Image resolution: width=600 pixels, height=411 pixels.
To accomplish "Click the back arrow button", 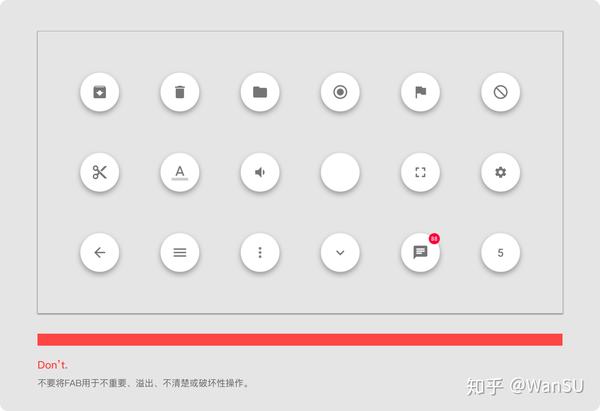I will click(99, 253).
